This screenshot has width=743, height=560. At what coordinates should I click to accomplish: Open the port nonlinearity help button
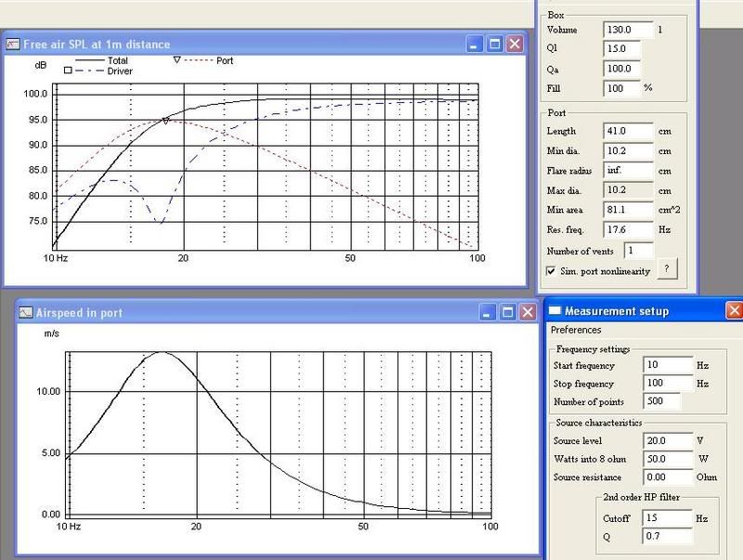coord(667,268)
